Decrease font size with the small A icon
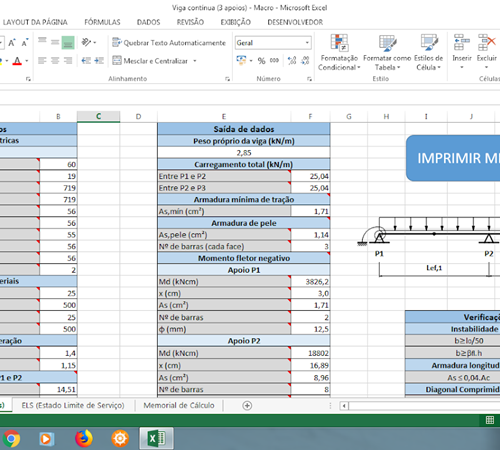This screenshot has height=450, width=500. (x=25, y=43)
